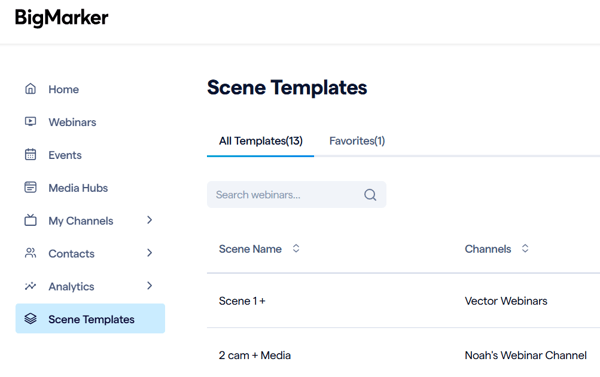Expand the Contacts submenu chevron
This screenshot has width=600, height=377.
150,253
